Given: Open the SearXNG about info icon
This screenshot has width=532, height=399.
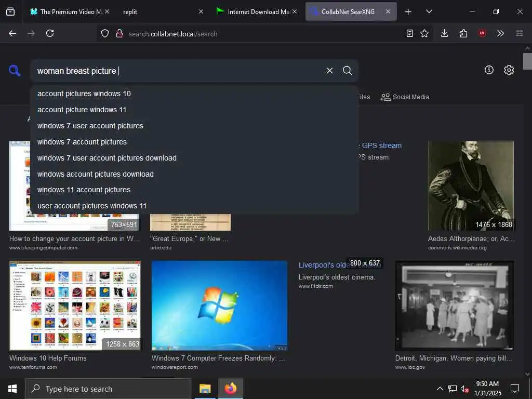Looking at the screenshot, I should (x=489, y=70).
